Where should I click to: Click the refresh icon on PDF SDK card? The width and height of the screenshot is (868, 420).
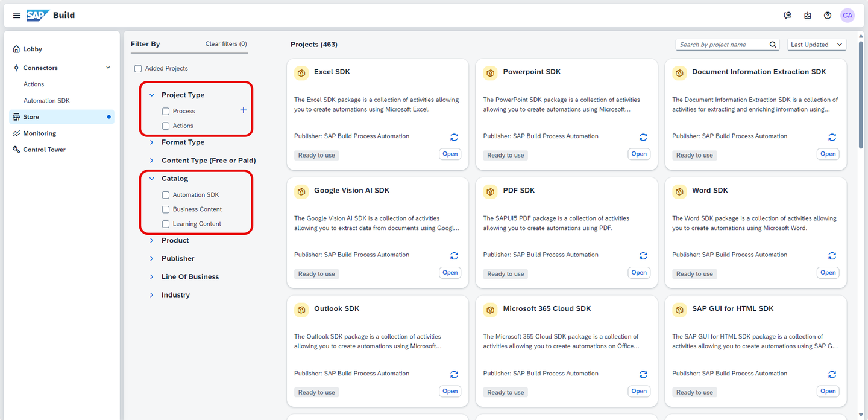[x=643, y=256]
